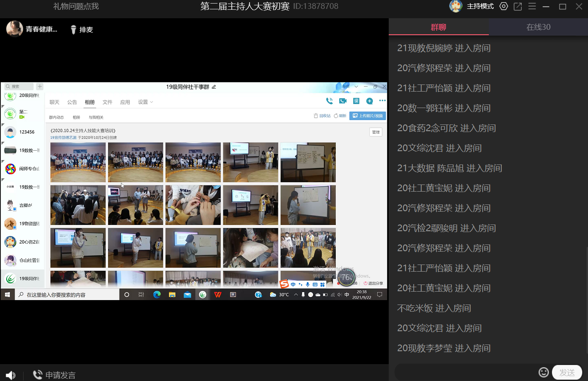Click the 青春健康 host avatar

[15, 29]
